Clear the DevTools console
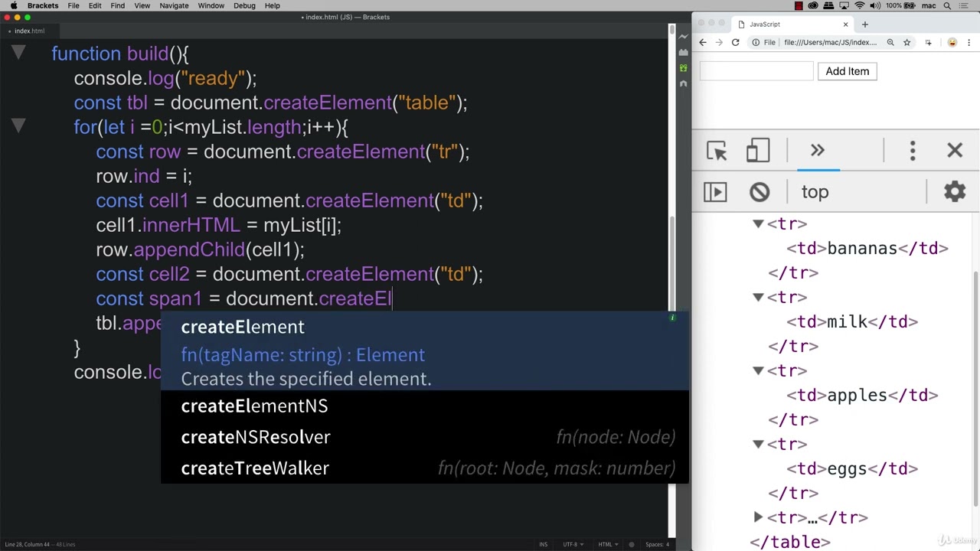This screenshot has height=551, width=980. tap(759, 192)
